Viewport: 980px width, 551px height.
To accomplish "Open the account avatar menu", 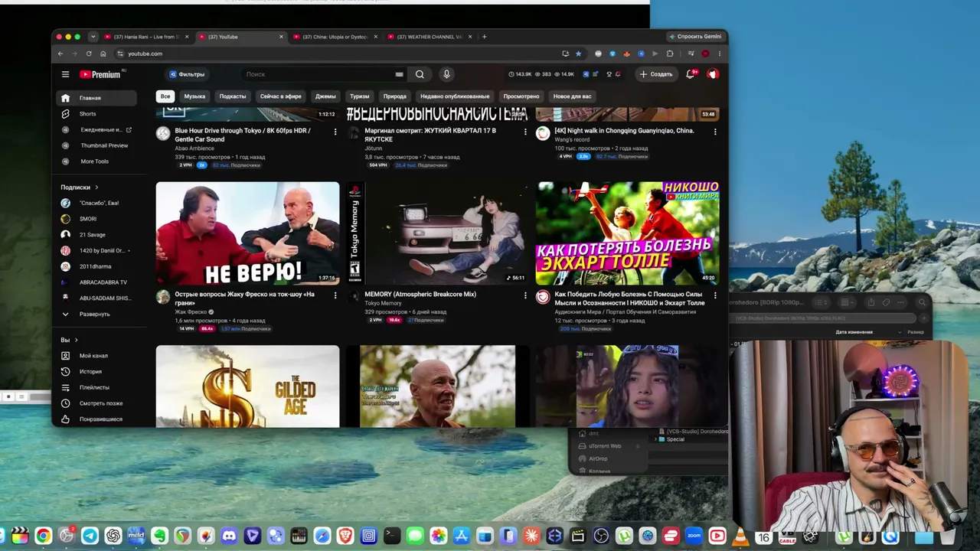I will (x=713, y=74).
